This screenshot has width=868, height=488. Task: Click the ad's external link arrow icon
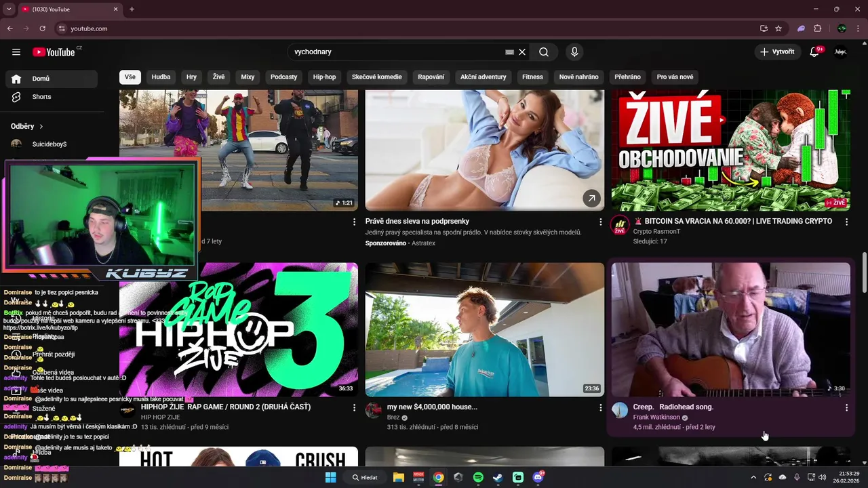tap(591, 198)
